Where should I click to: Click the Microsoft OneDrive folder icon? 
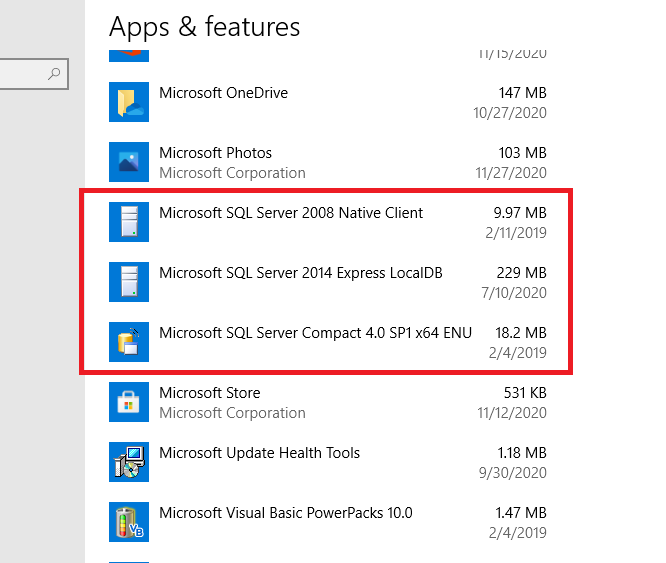coord(129,102)
